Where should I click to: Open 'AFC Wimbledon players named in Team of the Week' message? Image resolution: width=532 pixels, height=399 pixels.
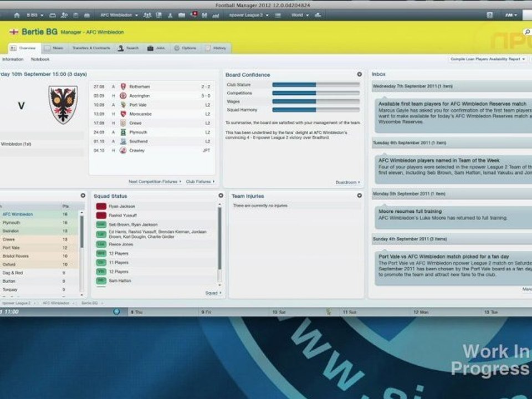453,168
